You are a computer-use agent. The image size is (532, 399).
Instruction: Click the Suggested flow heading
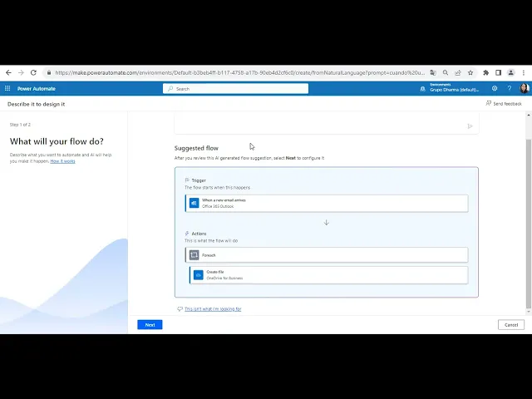click(196, 148)
